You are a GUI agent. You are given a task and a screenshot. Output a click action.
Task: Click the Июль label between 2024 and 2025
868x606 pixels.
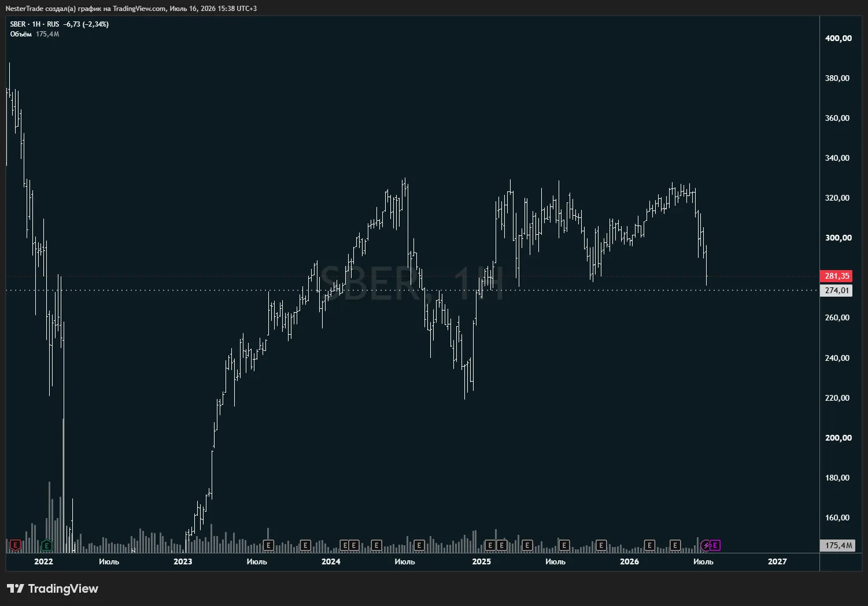click(x=405, y=561)
